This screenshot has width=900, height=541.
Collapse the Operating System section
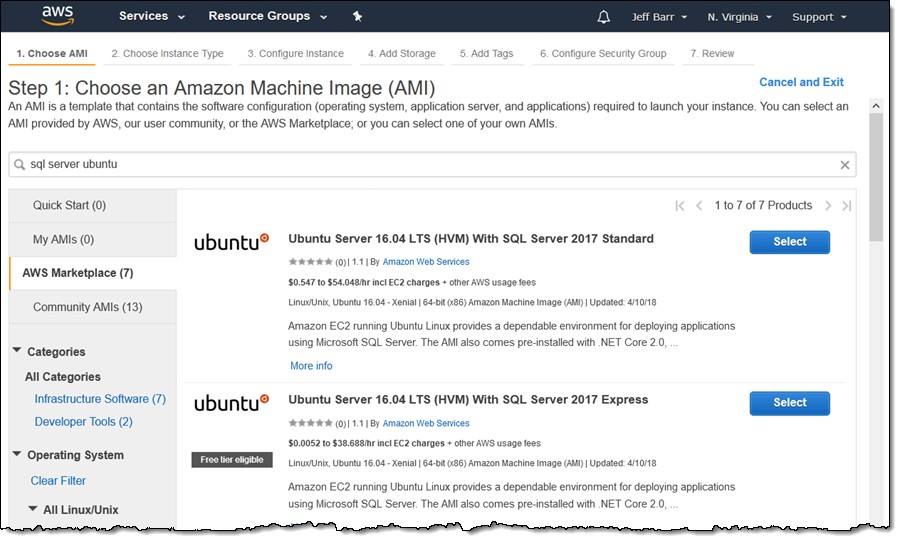(x=17, y=454)
